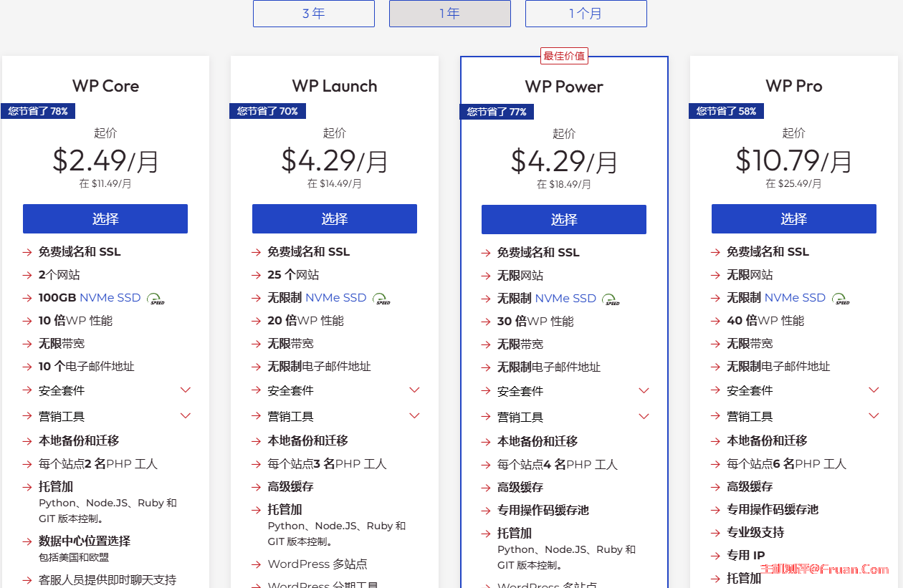Click the WP Pro plan title
903x588 pixels.
click(793, 86)
